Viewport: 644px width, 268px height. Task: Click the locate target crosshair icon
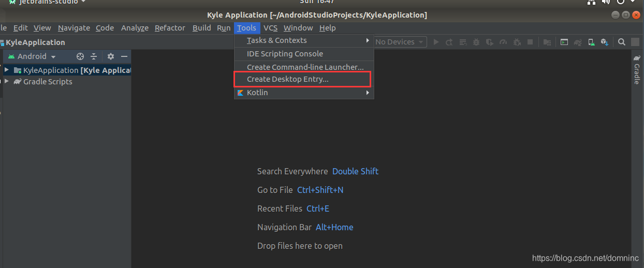point(80,56)
